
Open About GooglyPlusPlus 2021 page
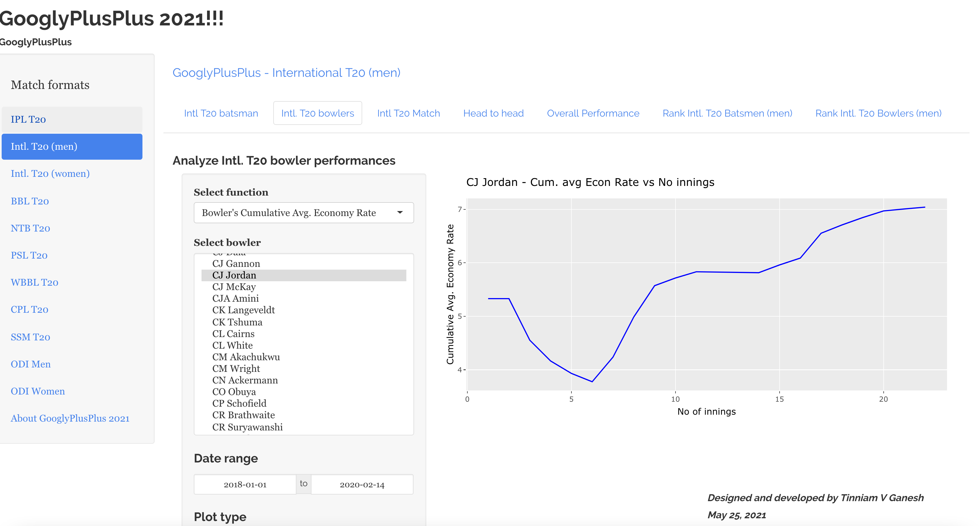coord(70,418)
